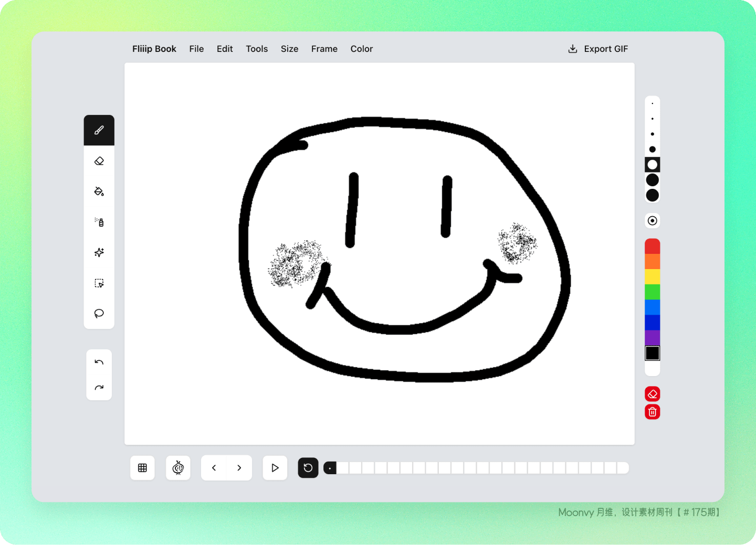Go to the previous frame
This screenshot has width=756, height=545.
point(214,468)
